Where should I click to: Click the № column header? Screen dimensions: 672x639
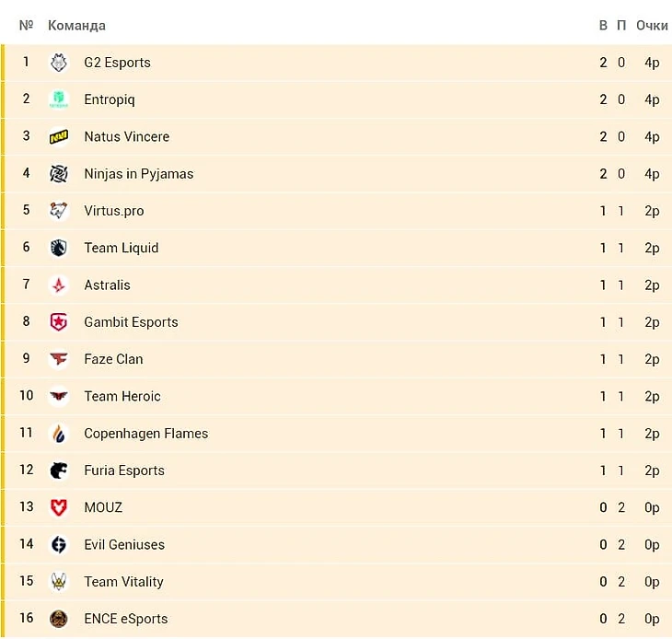click(26, 26)
